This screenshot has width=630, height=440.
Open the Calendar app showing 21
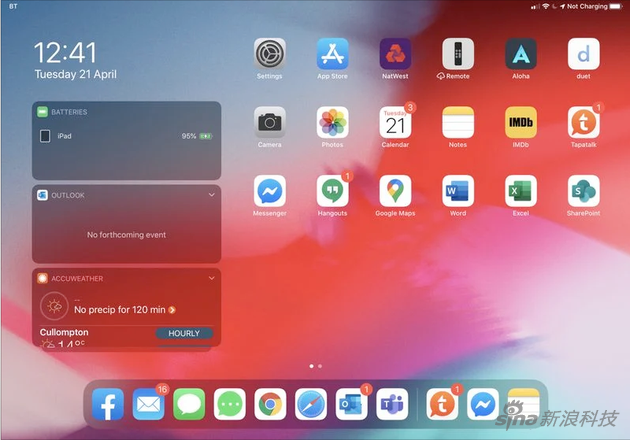pos(395,122)
